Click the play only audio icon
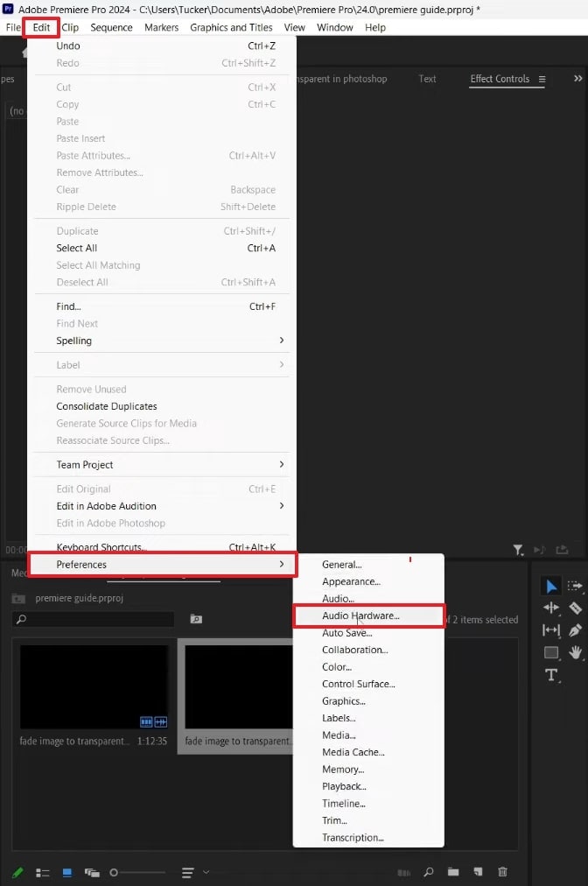588x886 pixels. [539, 550]
